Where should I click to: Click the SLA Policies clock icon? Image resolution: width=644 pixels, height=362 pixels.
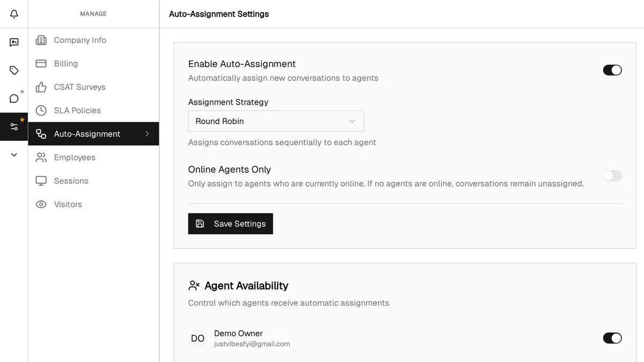click(x=41, y=110)
